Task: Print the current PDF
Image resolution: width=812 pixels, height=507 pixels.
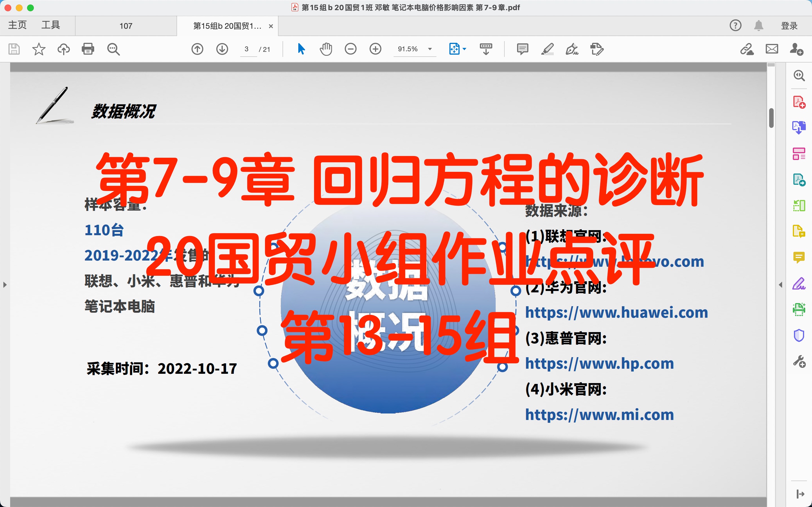Action: [88, 49]
